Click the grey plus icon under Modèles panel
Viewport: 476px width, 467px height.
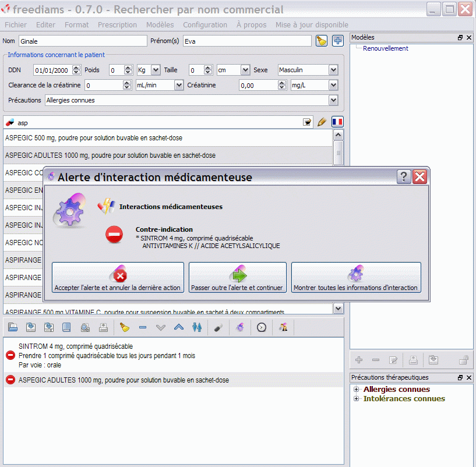359,360
